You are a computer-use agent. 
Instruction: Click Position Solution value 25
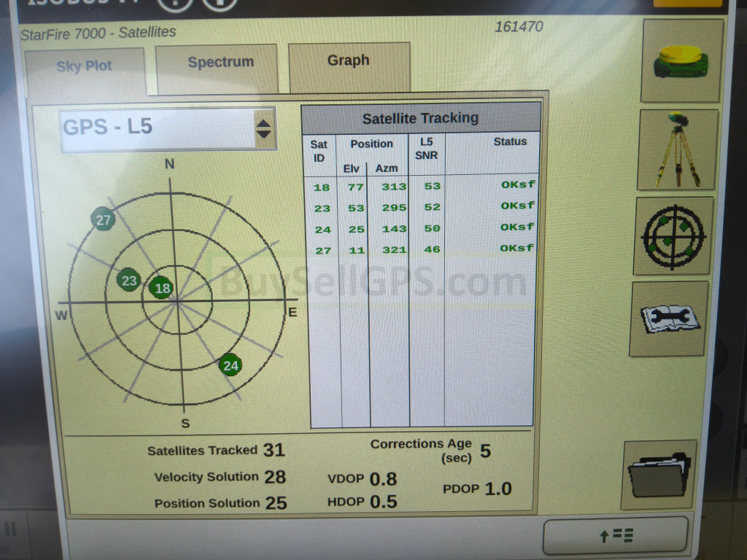click(276, 503)
